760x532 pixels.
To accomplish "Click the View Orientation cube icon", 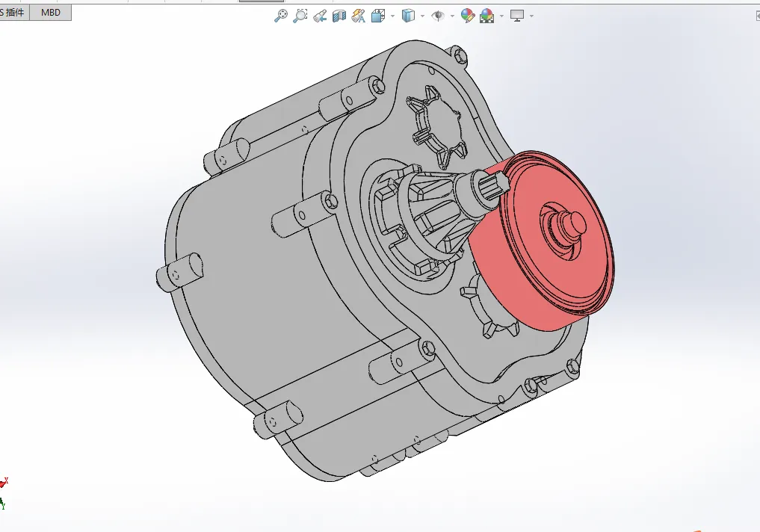I will click(378, 16).
